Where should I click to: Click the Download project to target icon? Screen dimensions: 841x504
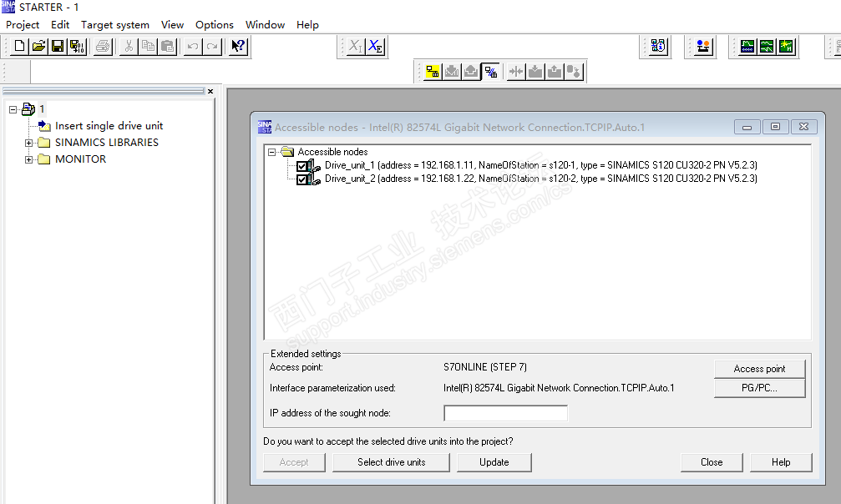click(452, 71)
